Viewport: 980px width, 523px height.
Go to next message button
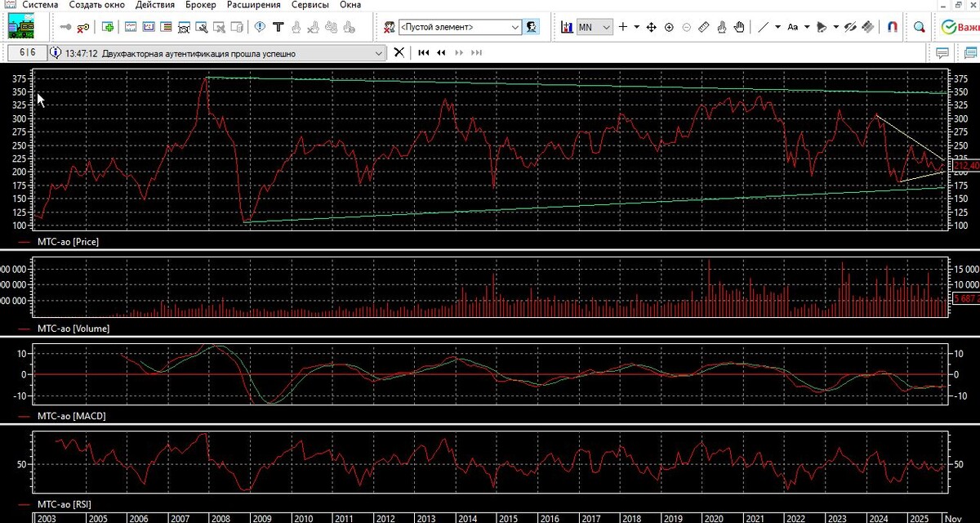point(459,53)
